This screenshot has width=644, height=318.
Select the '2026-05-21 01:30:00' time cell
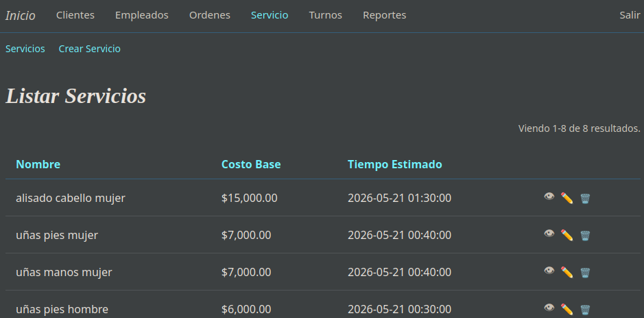point(399,198)
